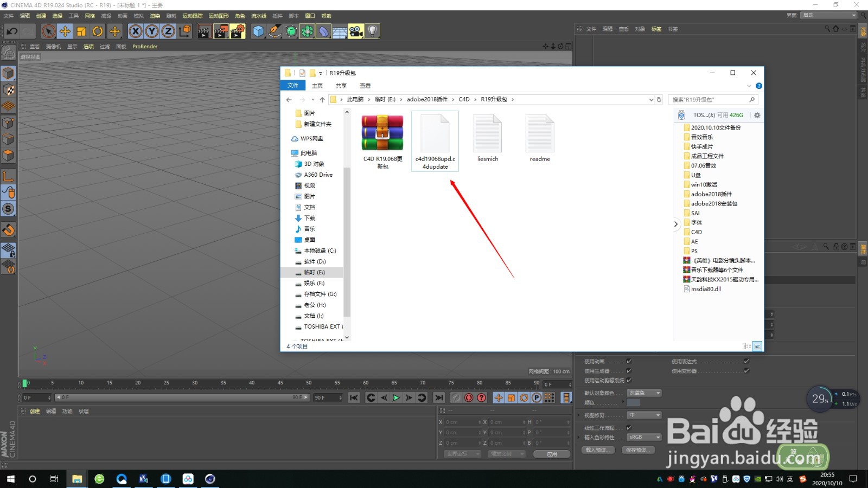Click the Spline Pen tool icon
The image size is (868, 488).
point(275,31)
